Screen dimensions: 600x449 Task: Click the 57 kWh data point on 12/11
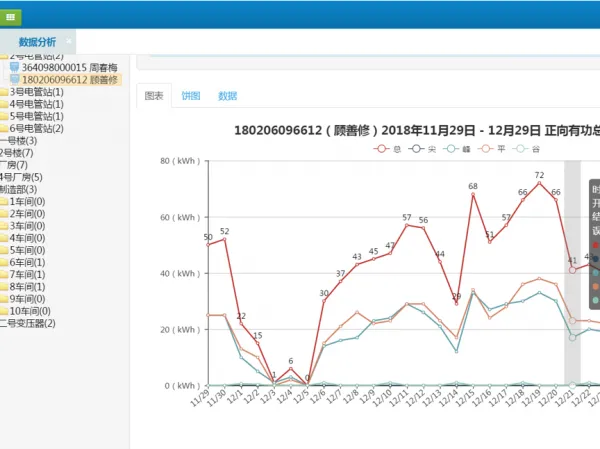(x=407, y=225)
